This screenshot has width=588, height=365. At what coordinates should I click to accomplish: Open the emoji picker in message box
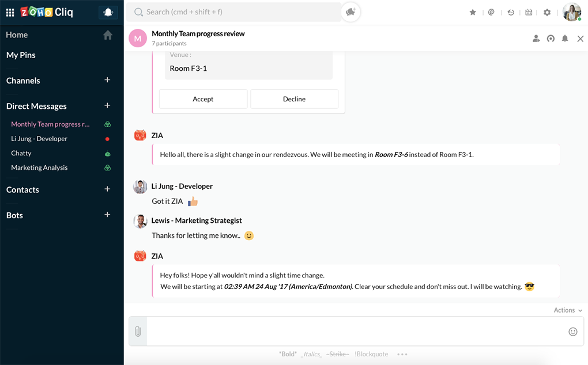point(572,331)
